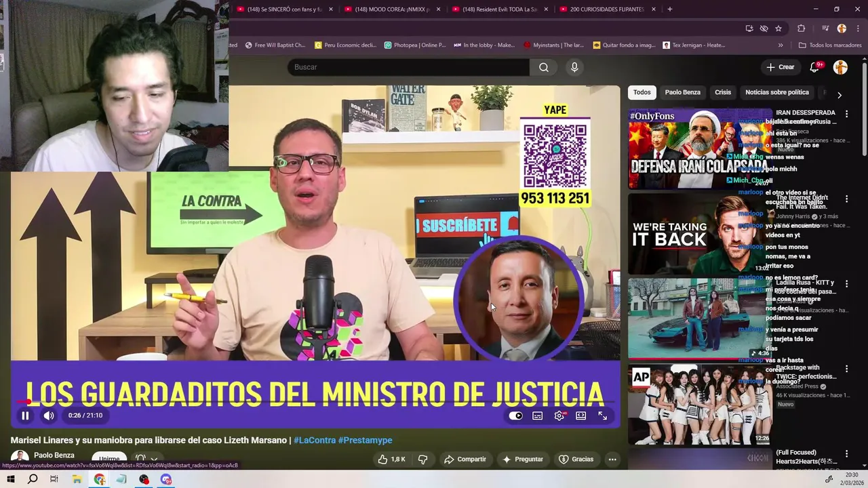Click the video progress bar
This screenshot has width=868, height=488.
coord(315,403)
